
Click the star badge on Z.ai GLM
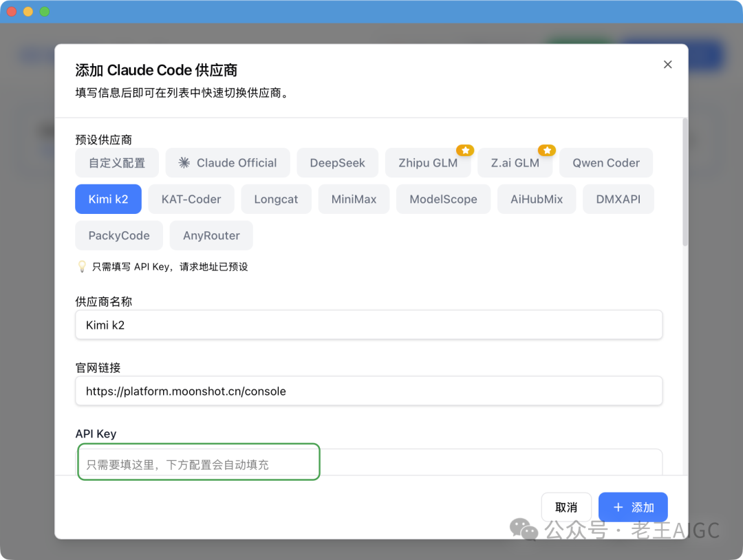547,150
